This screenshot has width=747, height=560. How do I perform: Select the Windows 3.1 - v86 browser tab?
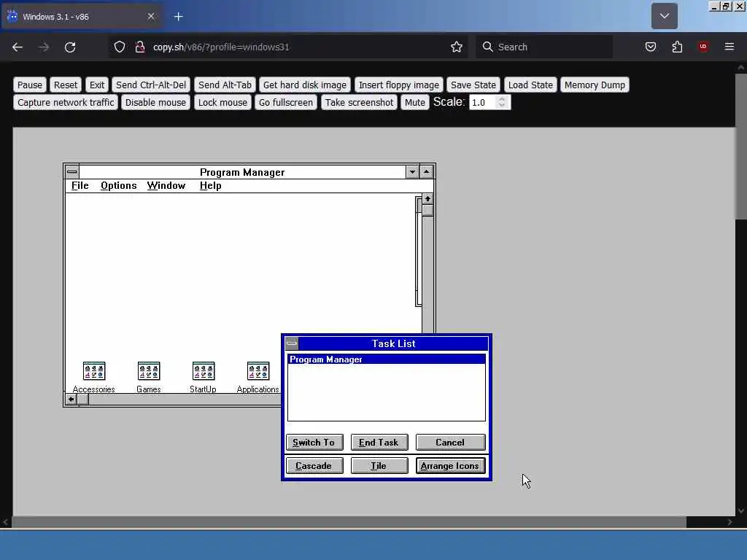[81, 17]
